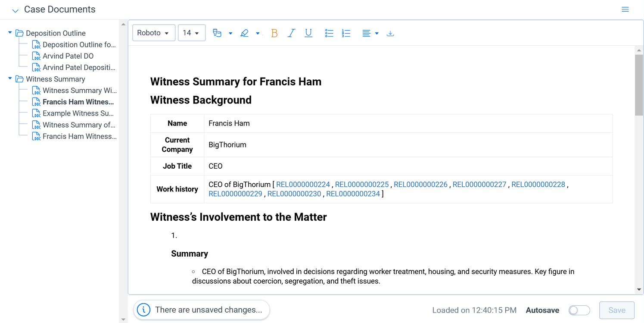
Task: Toggle the Autosave switch
Action: (579, 310)
